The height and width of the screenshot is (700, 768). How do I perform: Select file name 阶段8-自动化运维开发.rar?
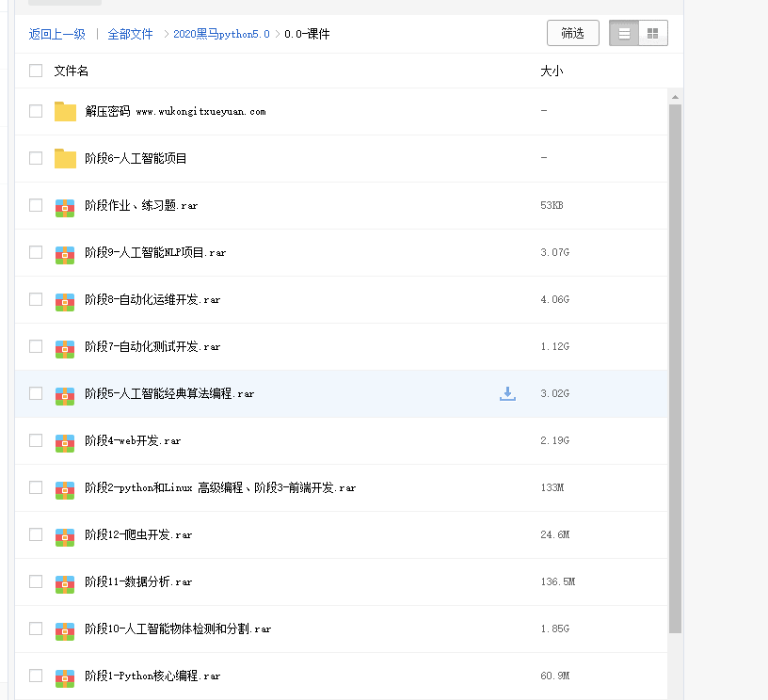(x=152, y=299)
